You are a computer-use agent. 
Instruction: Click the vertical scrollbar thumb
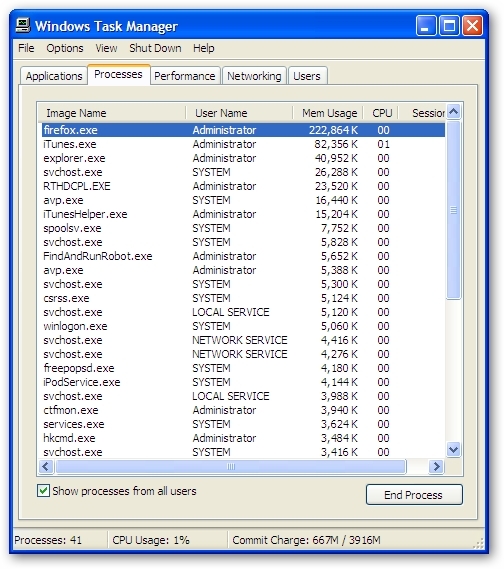(x=453, y=210)
